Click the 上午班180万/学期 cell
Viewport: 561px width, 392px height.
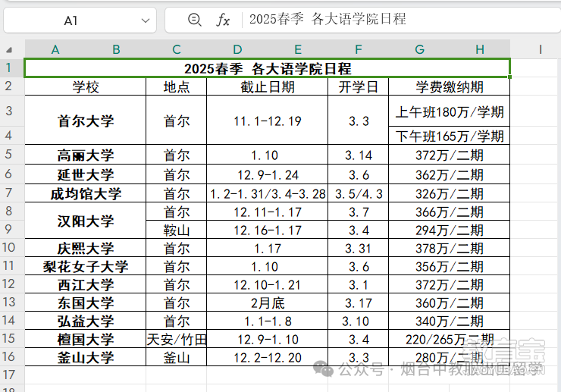click(x=450, y=111)
